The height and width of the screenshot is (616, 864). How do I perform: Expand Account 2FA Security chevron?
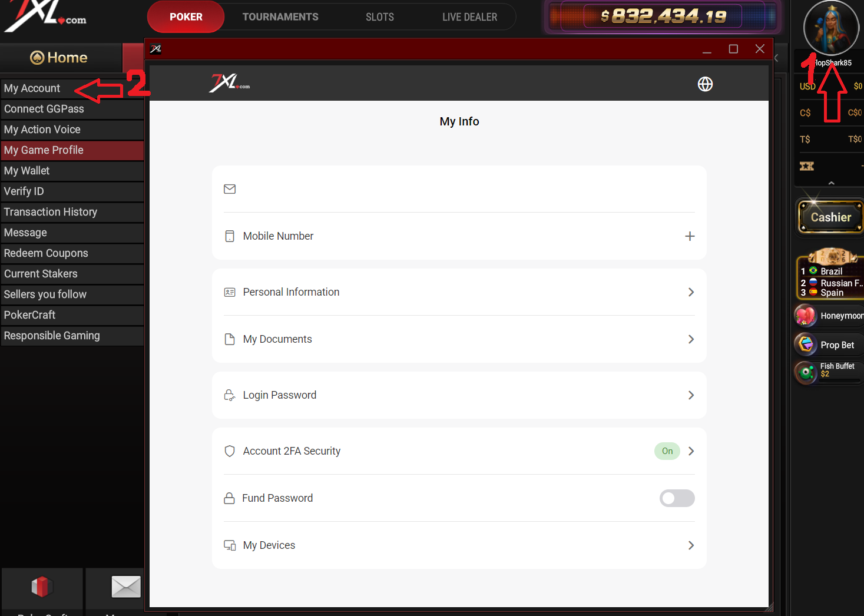click(691, 451)
